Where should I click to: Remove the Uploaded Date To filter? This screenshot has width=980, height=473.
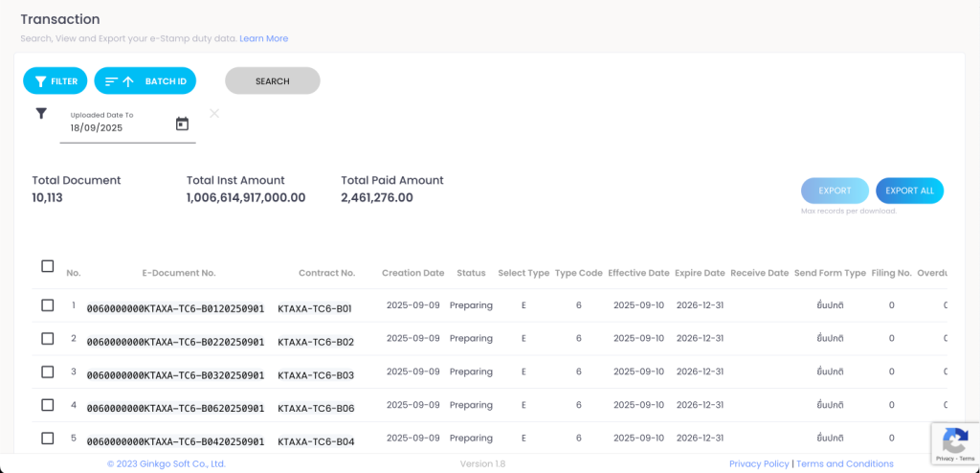(214, 114)
